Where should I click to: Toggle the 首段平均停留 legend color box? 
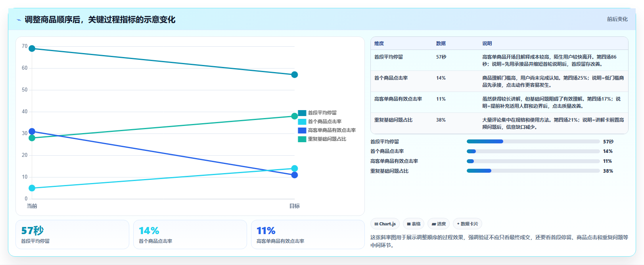(302, 113)
